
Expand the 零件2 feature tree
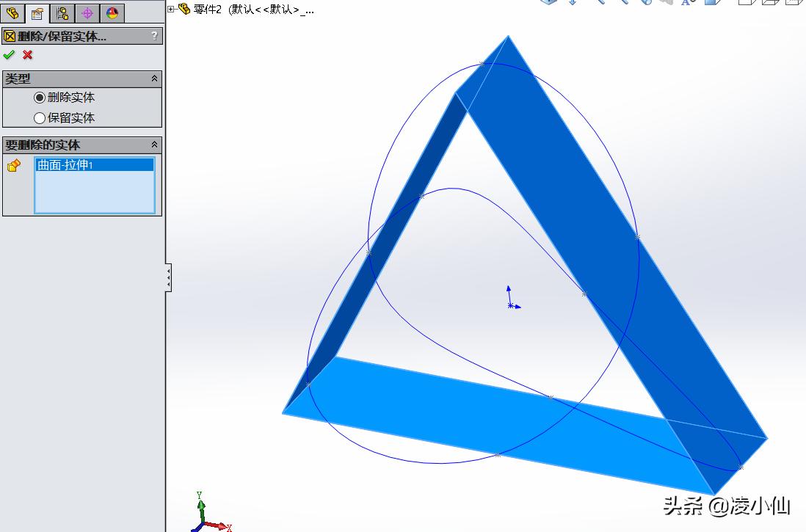click(x=170, y=7)
